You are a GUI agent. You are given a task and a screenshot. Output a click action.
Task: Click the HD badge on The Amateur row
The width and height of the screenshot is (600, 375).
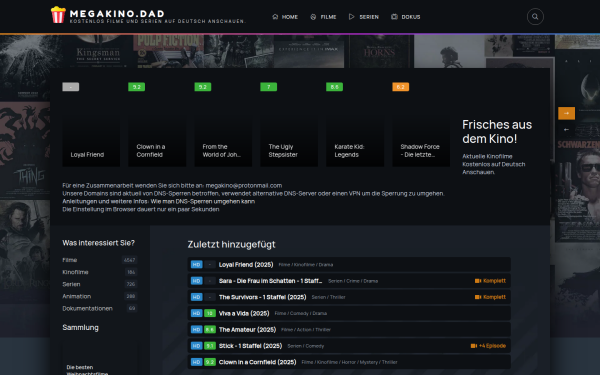pos(196,329)
